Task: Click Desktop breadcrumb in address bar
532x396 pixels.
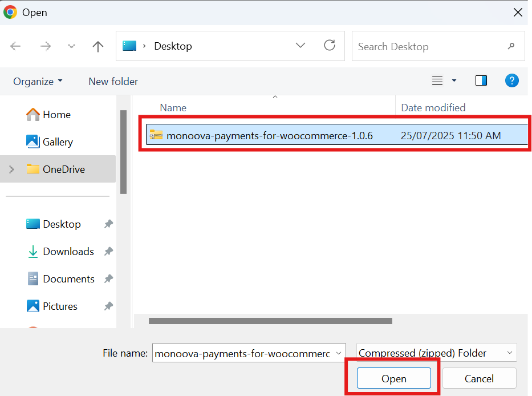Action: pos(173,46)
